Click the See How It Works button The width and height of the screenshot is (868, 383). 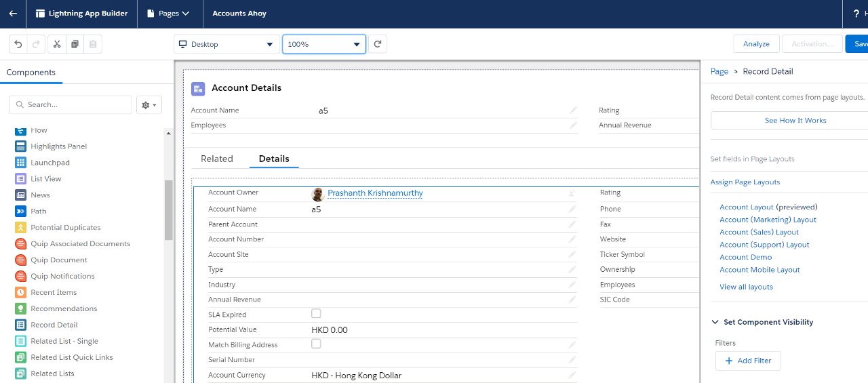tap(790, 121)
